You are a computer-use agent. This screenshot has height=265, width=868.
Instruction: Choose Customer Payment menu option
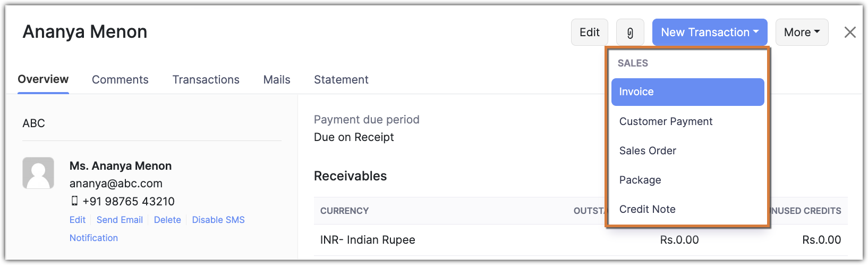tap(666, 121)
